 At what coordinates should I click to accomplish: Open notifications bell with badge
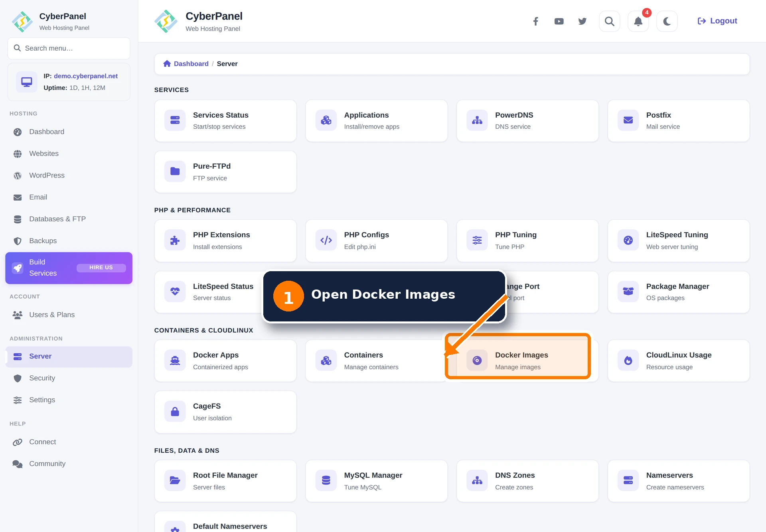tap(638, 21)
